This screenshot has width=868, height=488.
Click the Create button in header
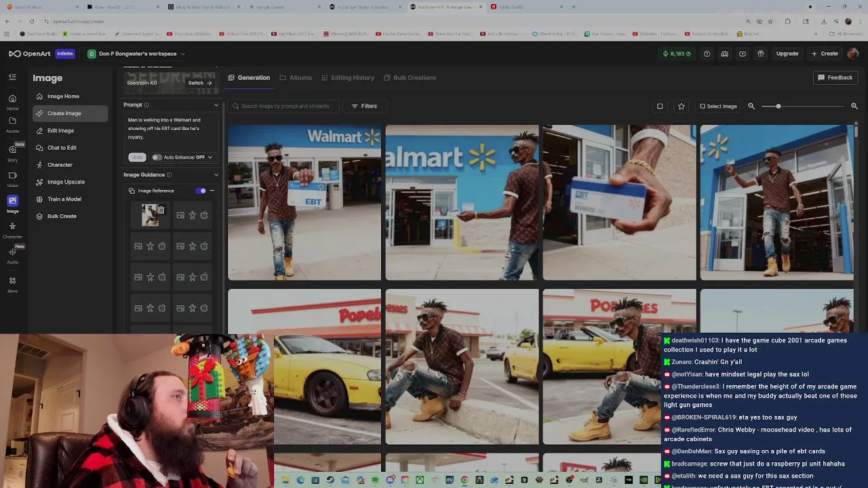[x=825, y=54]
